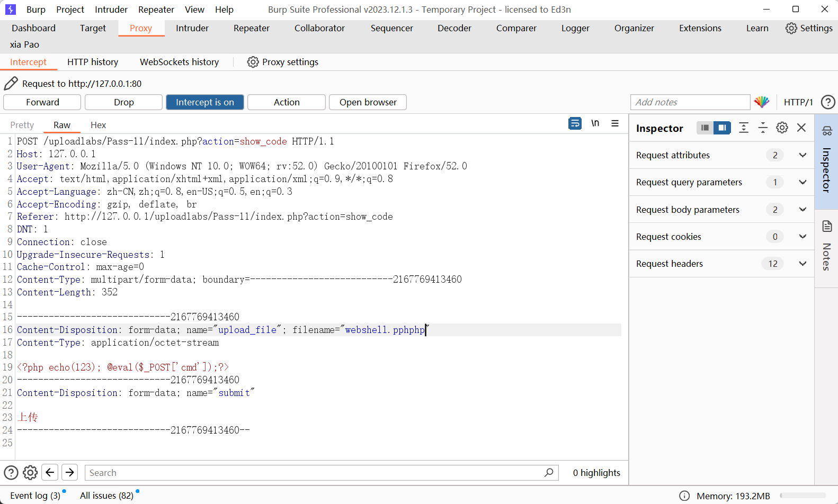Viewport: 838px width, 504px height.
Task: Click the Search input field
Action: 321,473
